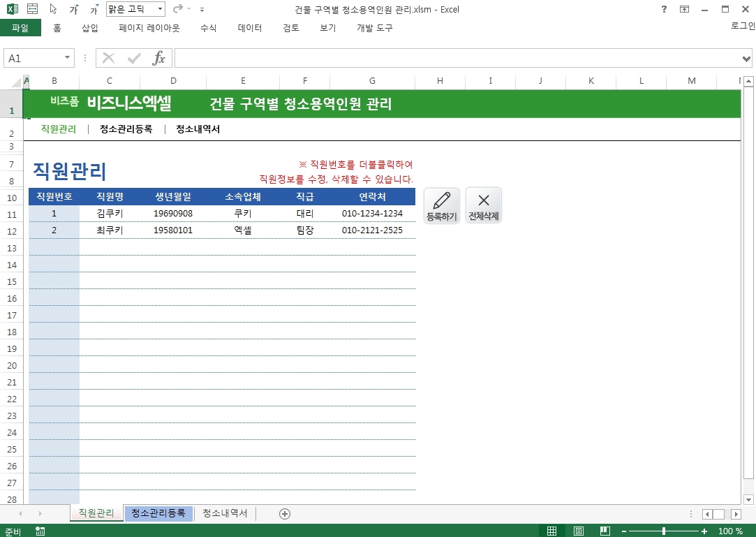Click the insert function fx icon
This screenshot has height=537, width=756.
[159, 58]
